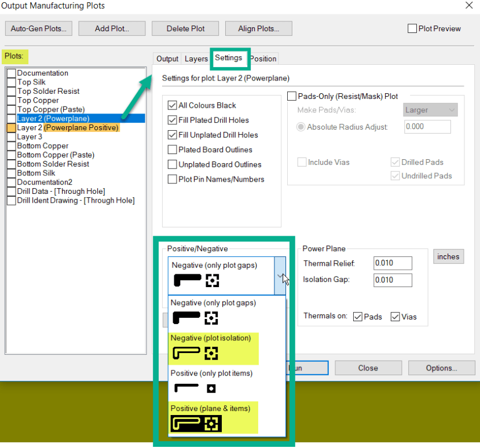The width and height of the screenshot is (480, 448).
Task: Click the Thermal Relief value field
Action: coord(393,263)
